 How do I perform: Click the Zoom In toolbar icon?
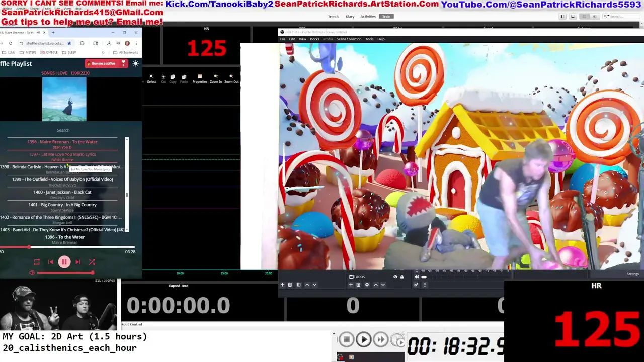[216, 79]
